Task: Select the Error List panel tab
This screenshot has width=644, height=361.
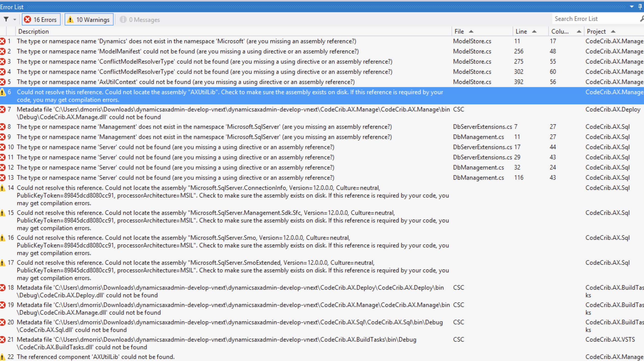Action: [x=12, y=7]
